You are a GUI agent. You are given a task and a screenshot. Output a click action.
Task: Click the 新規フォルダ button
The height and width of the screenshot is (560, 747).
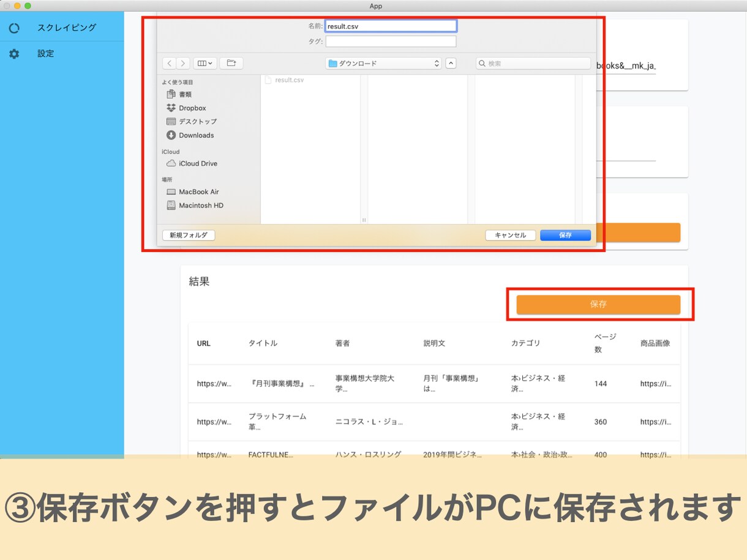coord(189,235)
